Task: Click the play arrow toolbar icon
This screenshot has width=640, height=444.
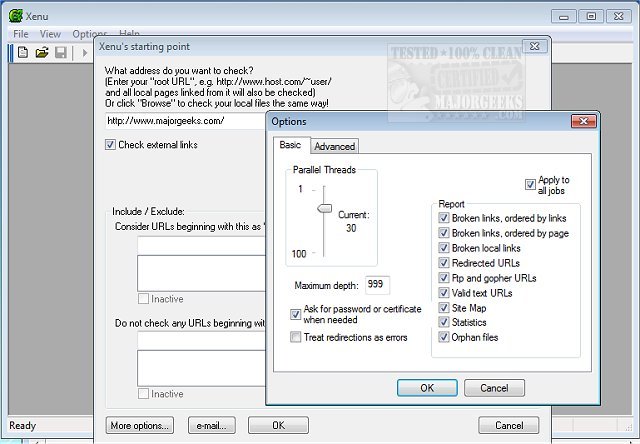Action: click(84, 53)
